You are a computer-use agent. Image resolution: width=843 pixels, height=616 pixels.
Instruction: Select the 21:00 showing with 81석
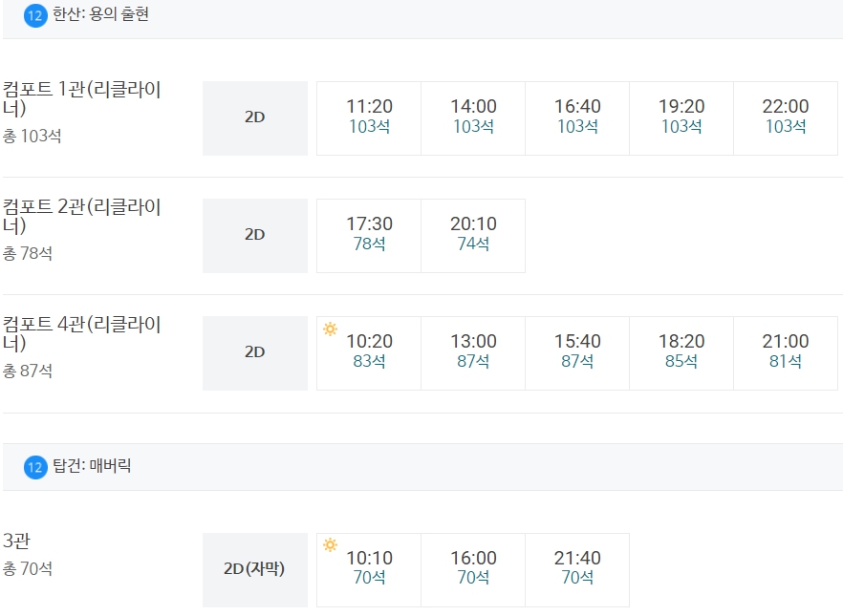(786, 352)
